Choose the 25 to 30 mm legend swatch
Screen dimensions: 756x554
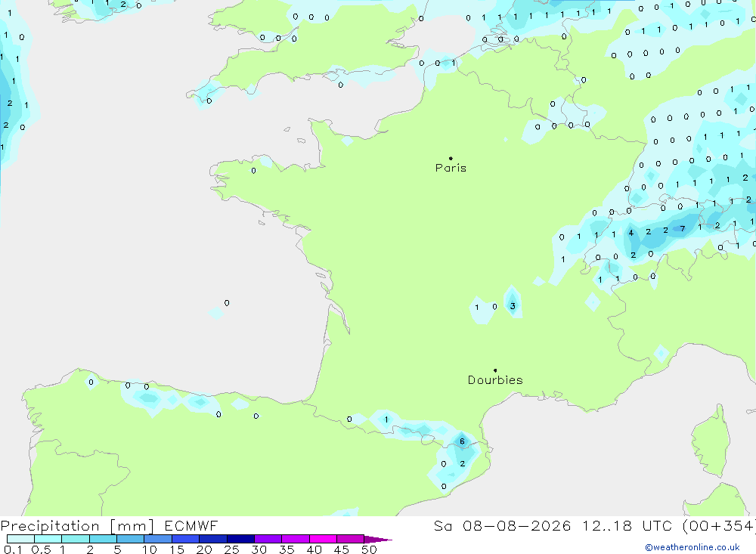point(240,539)
